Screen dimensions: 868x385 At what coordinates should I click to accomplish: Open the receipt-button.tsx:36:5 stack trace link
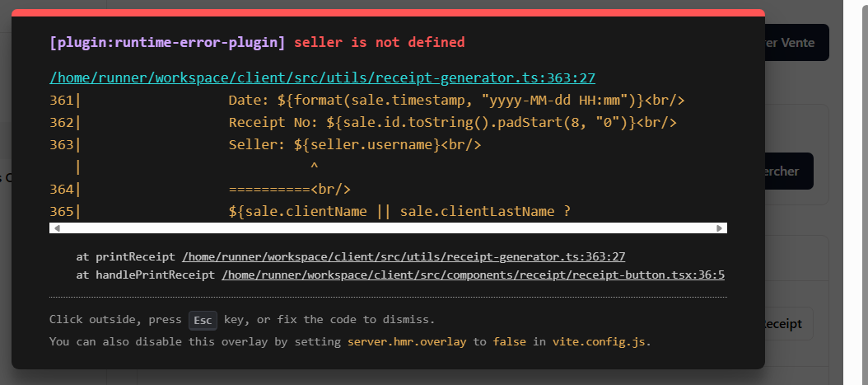tap(473, 275)
